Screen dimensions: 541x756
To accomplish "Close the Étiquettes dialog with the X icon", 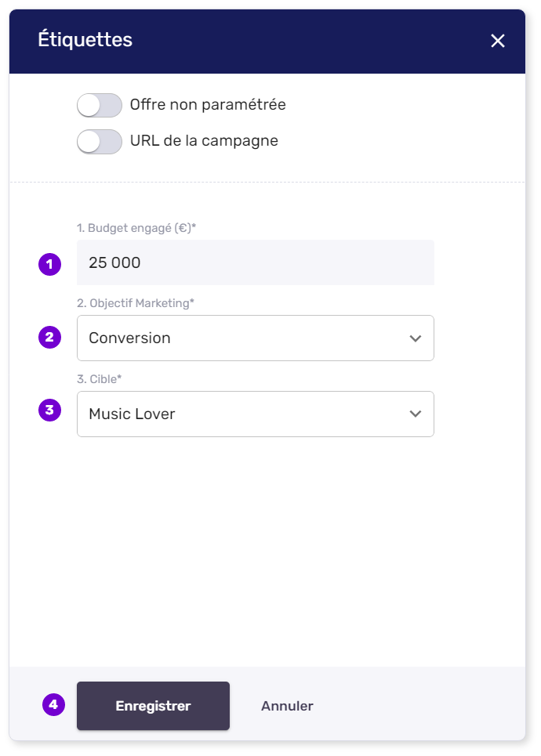I will click(x=498, y=42).
